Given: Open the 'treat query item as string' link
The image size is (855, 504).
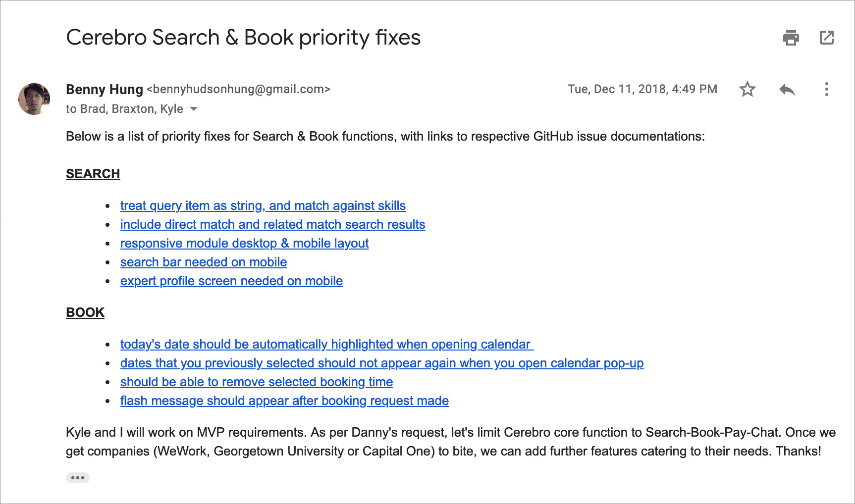Looking at the screenshot, I should tap(263, 205).
